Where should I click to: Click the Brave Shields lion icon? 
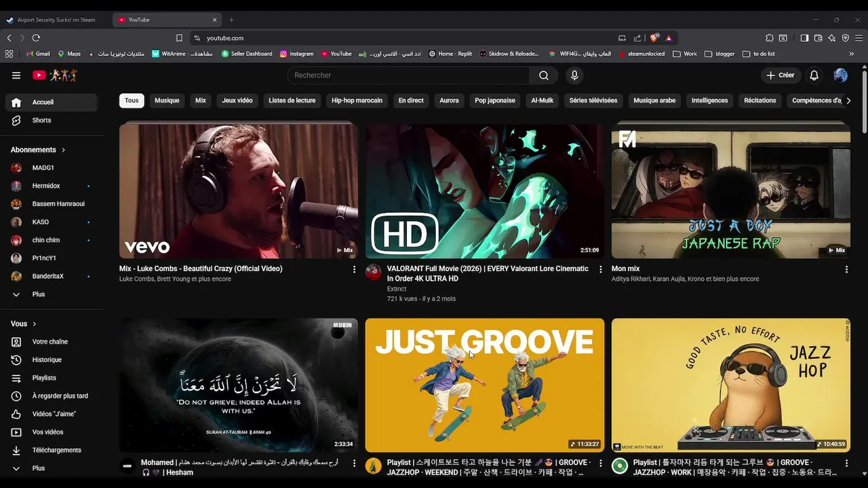pos(654,38)
